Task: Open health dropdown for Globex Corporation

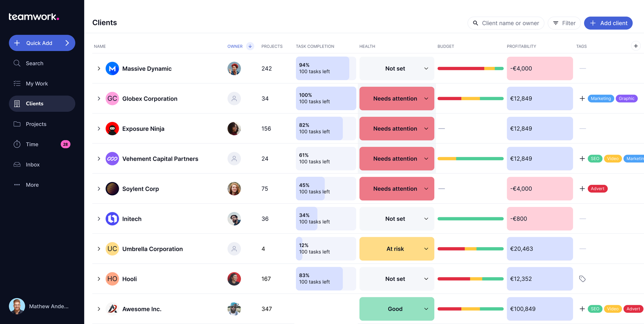Action: pyautogui.click(x=397, y=99)
